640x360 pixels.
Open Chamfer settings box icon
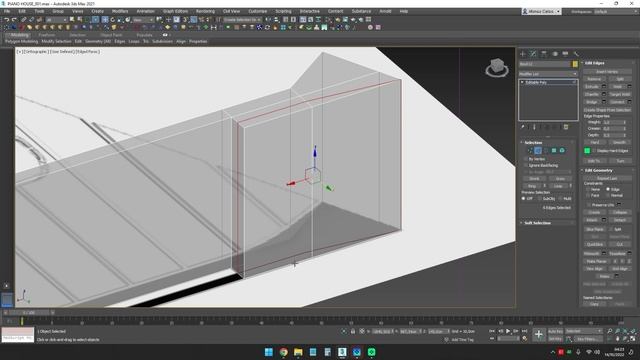[604, 94]
